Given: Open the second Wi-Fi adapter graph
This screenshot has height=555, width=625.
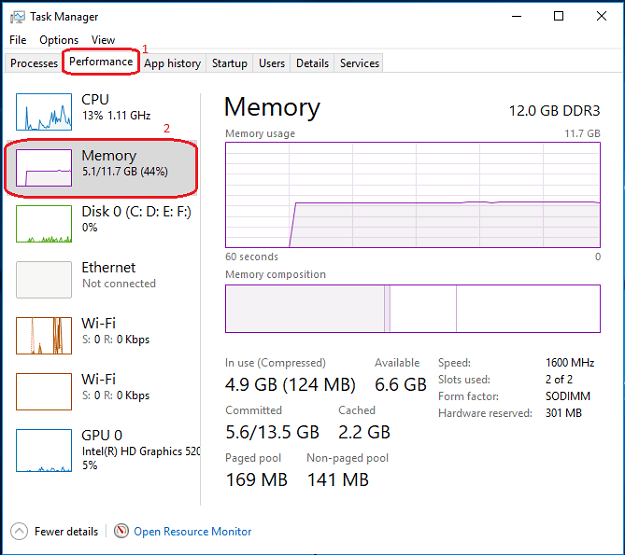Looking at the screenshot, I should (x=44, y=392).
